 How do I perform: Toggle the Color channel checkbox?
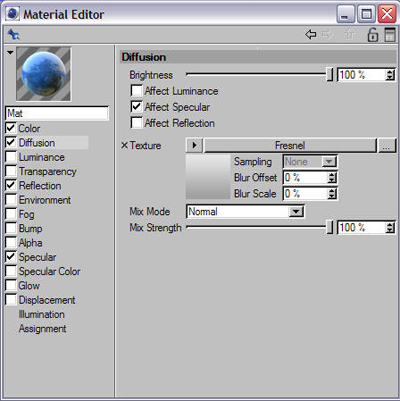tap(11, 128)
